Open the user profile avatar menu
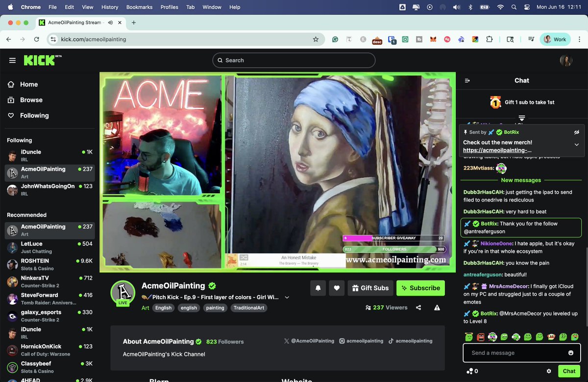588x382 pixels. 566,60
